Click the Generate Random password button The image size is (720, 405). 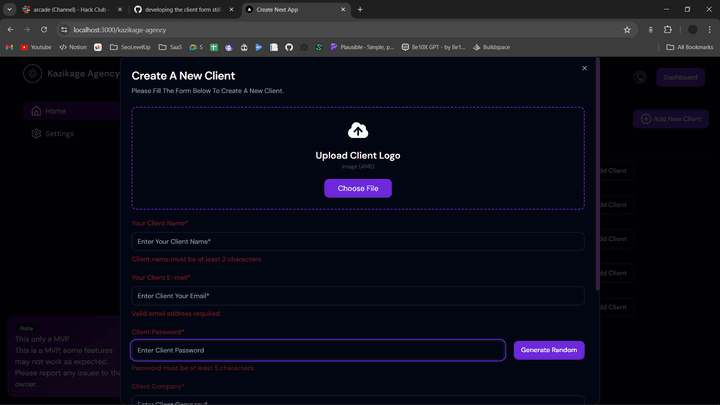(549, 350)
